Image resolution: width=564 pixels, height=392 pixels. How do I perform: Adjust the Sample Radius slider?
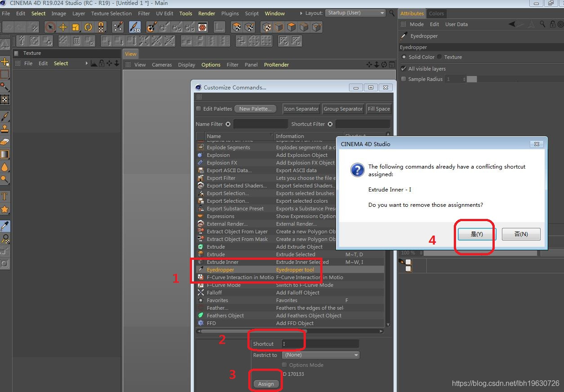pyautogui.click(x=515, y=79)
